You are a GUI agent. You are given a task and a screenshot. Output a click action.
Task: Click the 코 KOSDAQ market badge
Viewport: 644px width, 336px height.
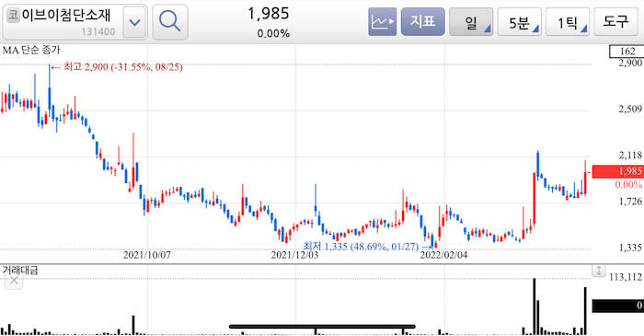[x=13, y=16]
